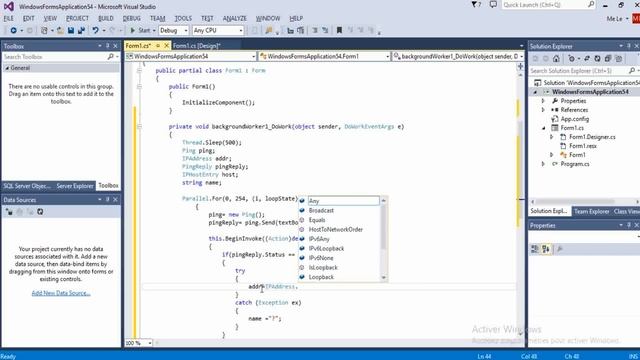Click the New Project toolbar icon
Screen dimensions: 640x360
click(x=44, y=31)
